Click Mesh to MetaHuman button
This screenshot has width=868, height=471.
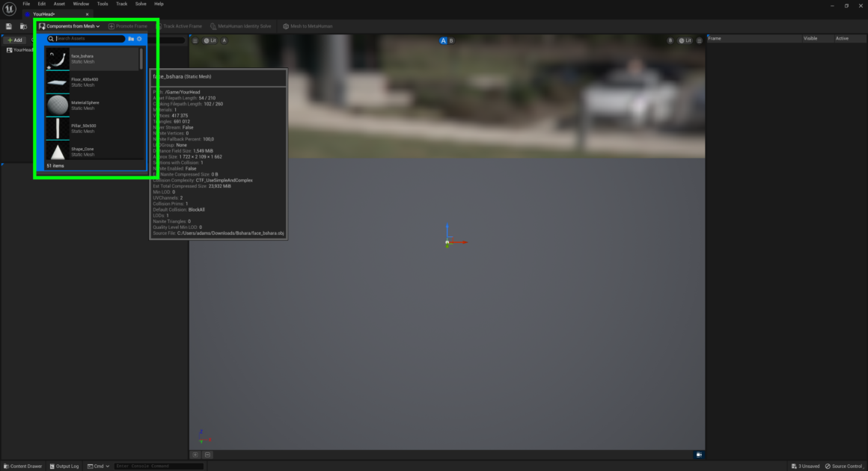pos(308,26)
